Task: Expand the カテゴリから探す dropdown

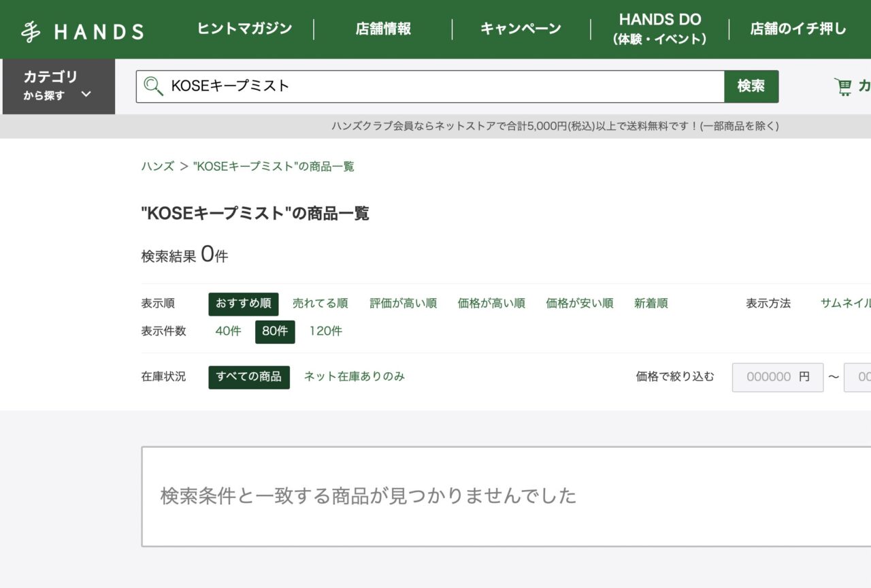Action: click(x=58, y=86)
